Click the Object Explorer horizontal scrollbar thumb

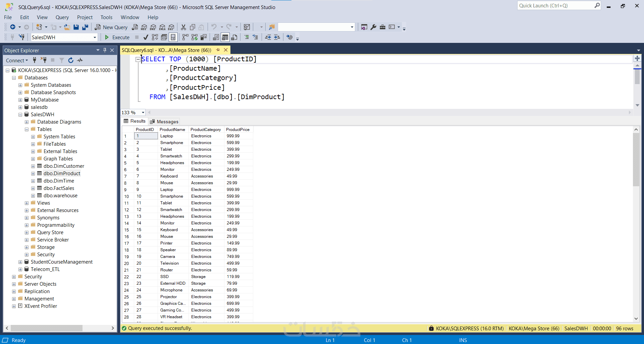tap(47, 328)
